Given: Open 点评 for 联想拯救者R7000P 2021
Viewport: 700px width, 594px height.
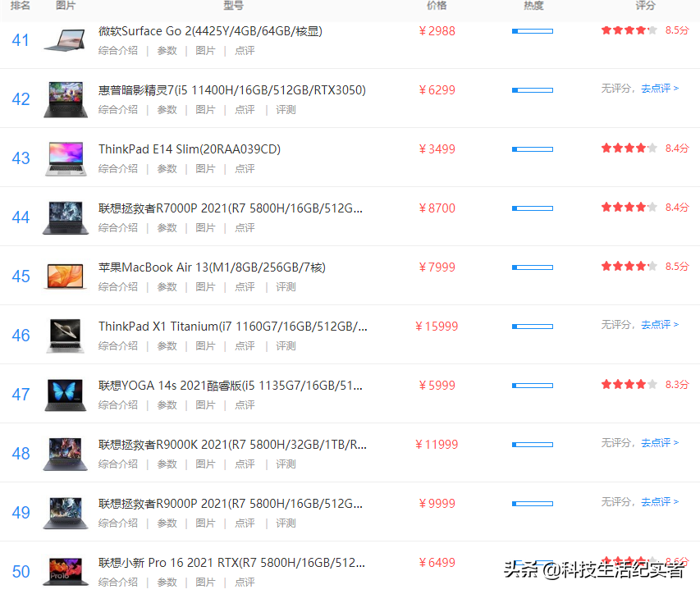Looking at the screenshot, I should point(245,228).
